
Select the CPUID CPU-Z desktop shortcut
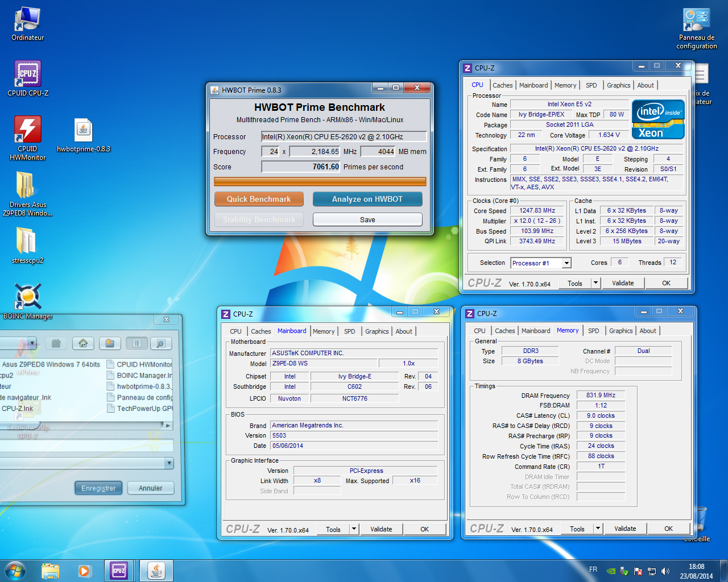click(27, 78)
